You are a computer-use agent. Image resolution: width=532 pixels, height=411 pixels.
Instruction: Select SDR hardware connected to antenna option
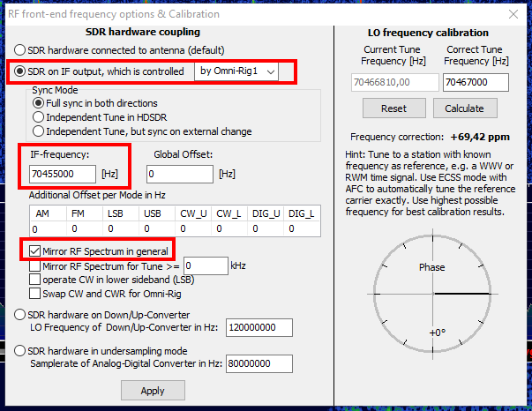coord(21,51)
